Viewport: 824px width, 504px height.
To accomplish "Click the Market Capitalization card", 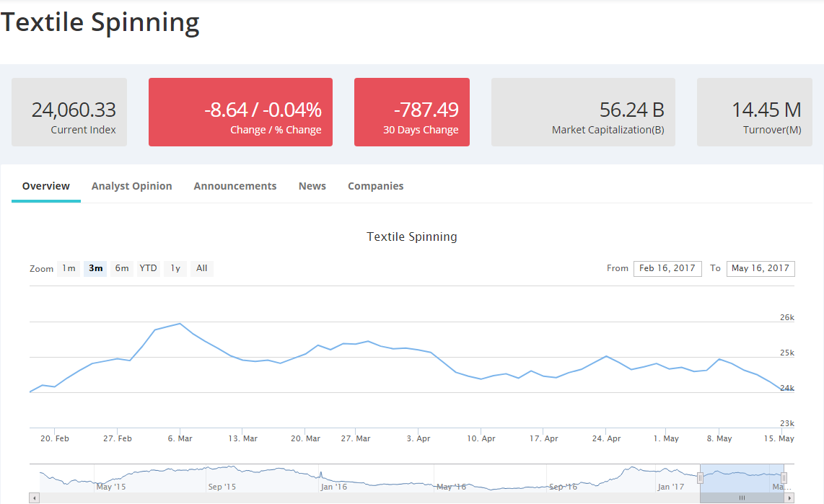I will click(583, 112).
